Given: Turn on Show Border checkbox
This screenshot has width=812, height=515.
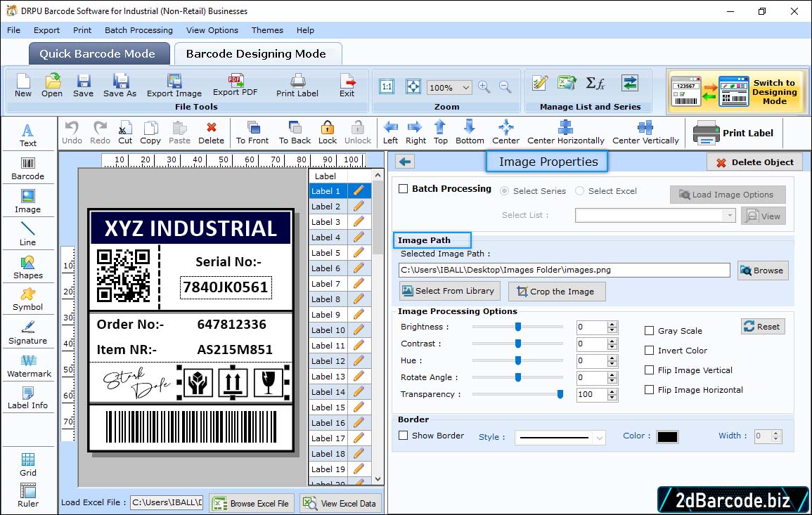Looking at the screenshot, I should click(x=404, y=436).
